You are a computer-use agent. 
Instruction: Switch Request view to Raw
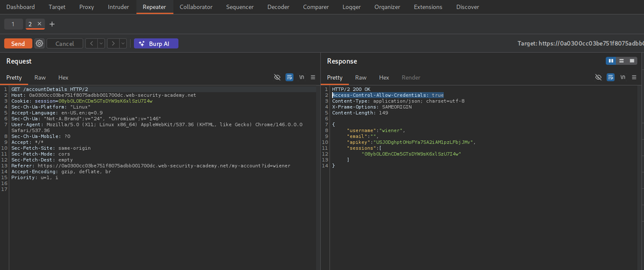point(40,77)
